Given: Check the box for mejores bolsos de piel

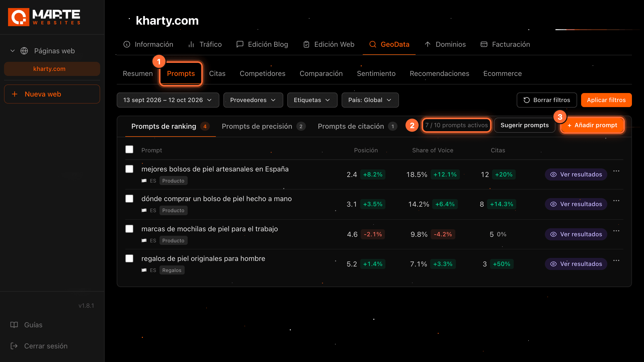Looking at the screenshot, I should click(129, 169).
